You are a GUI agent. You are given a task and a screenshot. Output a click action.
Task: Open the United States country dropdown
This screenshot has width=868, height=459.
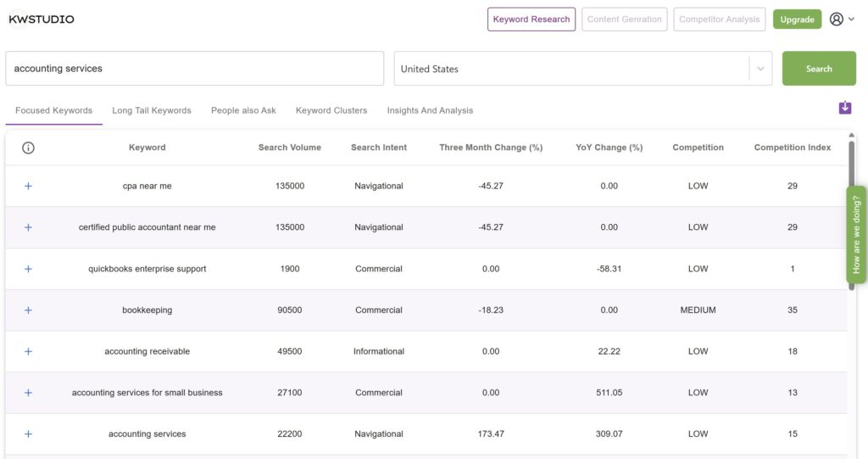click(583, 69)
